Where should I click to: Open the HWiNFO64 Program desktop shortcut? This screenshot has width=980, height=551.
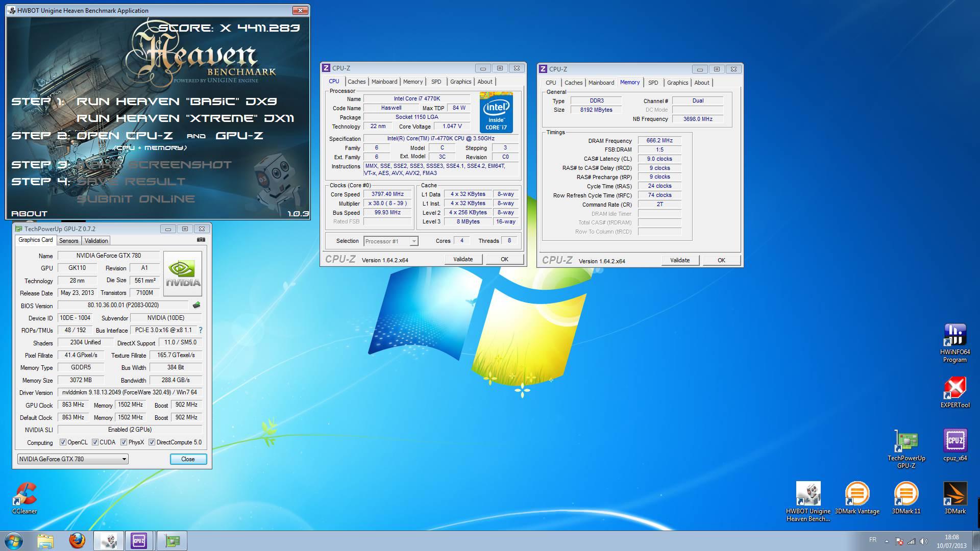pyautogui.click(x=954, y=343)
